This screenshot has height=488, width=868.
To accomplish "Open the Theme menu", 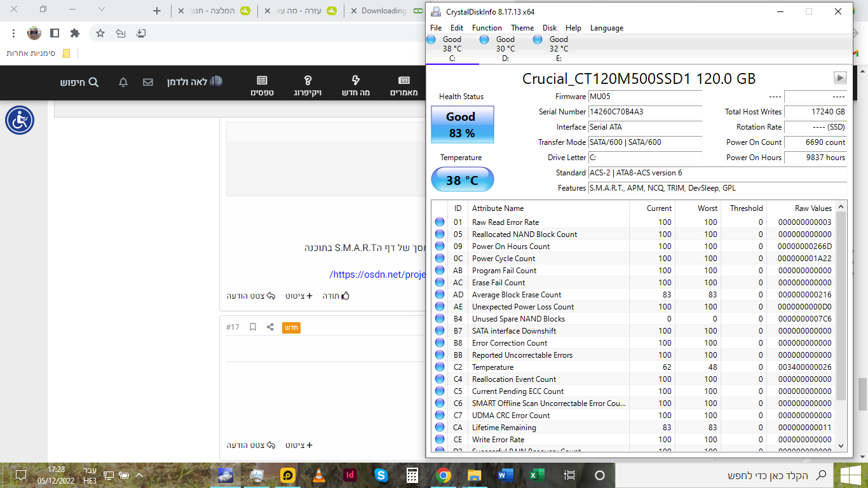I will (522, 28).
